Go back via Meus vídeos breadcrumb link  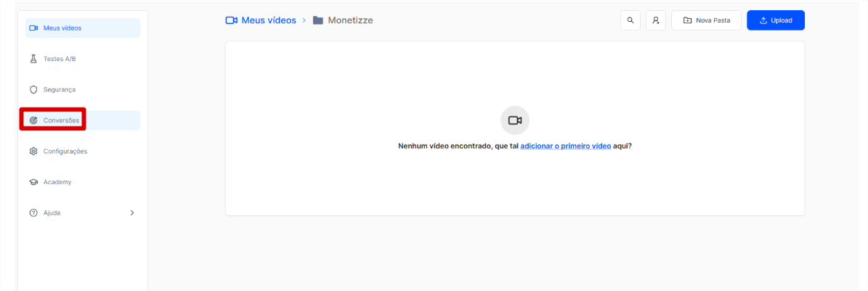(268, 20)
